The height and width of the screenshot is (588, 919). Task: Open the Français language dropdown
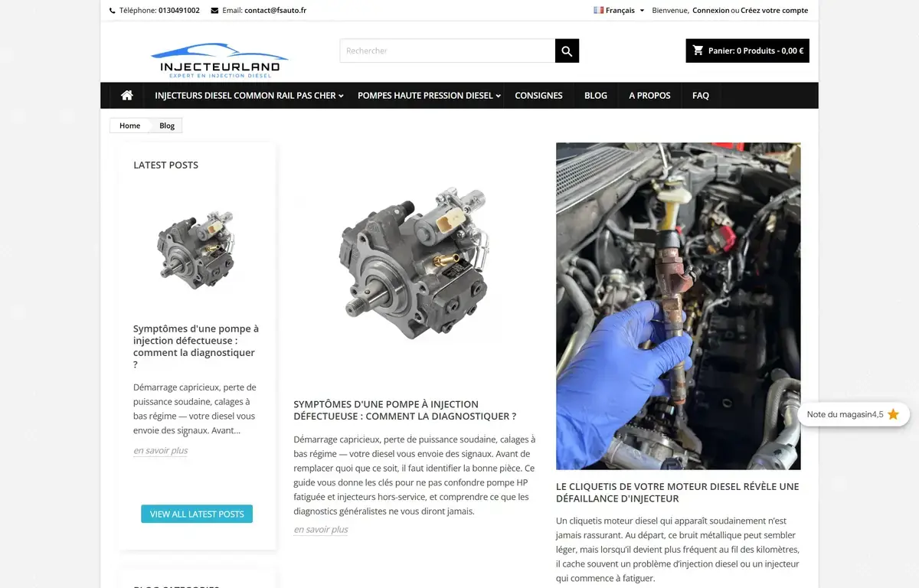pyautogui.click(x=620, y=11)
